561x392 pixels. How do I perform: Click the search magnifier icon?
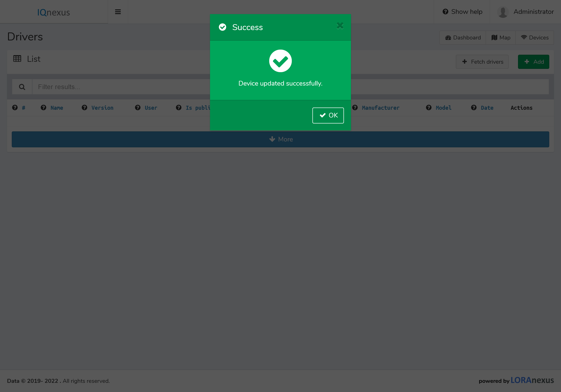click(22, 87)
